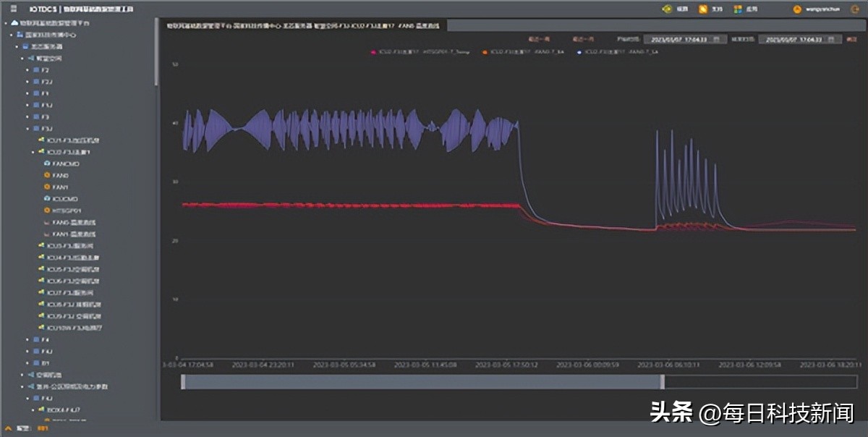The width and height of the screenshot is (868, 437).
Task: Expand the B1 floor tree node
Action: (x=27, y=362)
